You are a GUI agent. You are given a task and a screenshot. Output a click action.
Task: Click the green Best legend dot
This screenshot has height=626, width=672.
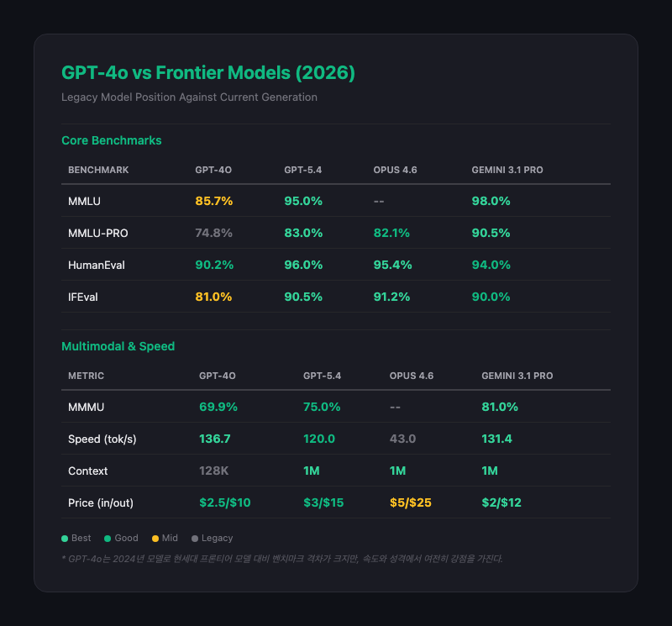pyautogui.click(x=65, y=538)
